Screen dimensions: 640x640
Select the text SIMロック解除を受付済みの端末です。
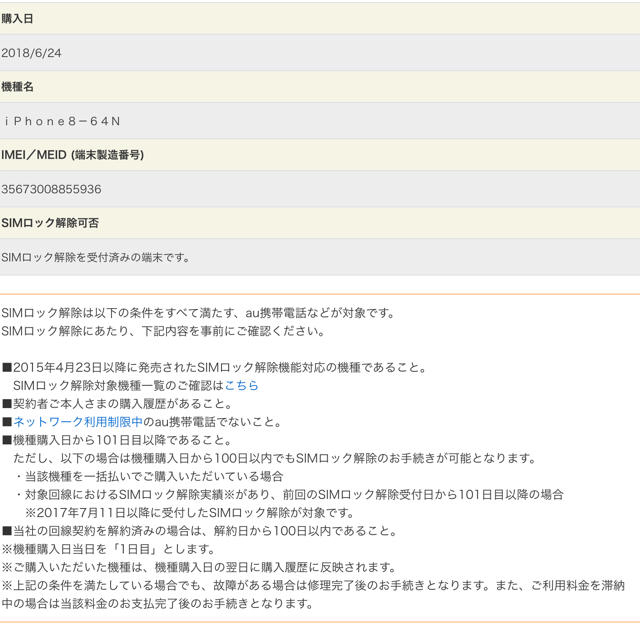[96, 258]
